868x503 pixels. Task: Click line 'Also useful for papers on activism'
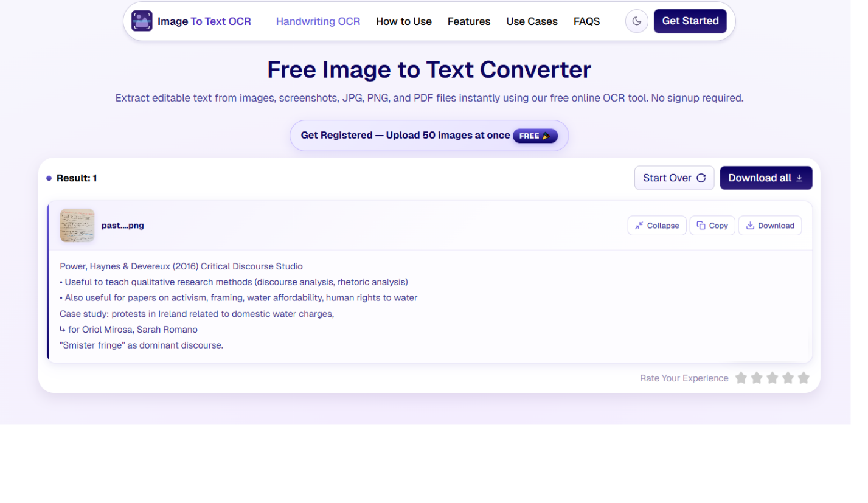pyautogui.click(x=238, y=298)
